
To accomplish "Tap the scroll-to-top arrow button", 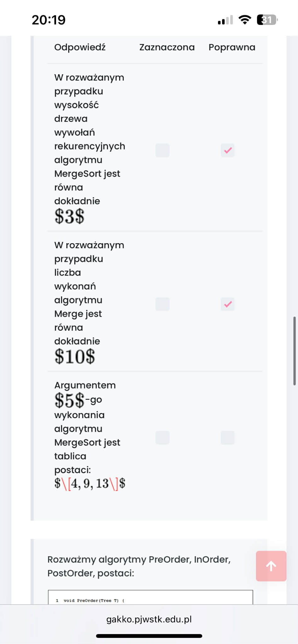I will [271, 566].
